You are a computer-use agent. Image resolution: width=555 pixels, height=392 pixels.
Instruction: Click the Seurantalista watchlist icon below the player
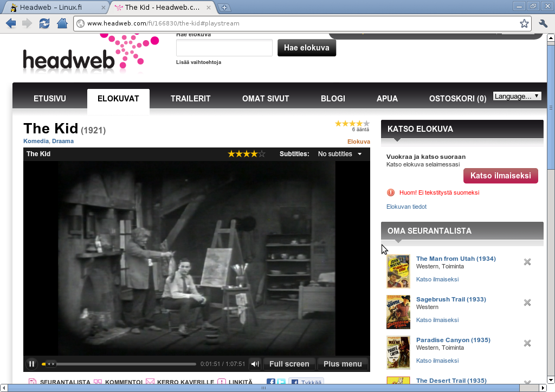click(x=33, y=382)
